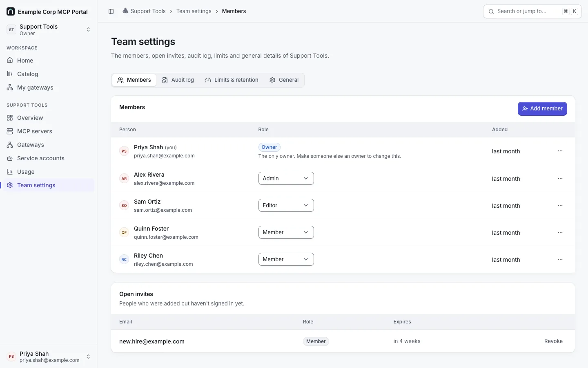This screenshot has height=368, width=588.
Task: Expand the Priya Shah account menu
Action: coord(49,357)
